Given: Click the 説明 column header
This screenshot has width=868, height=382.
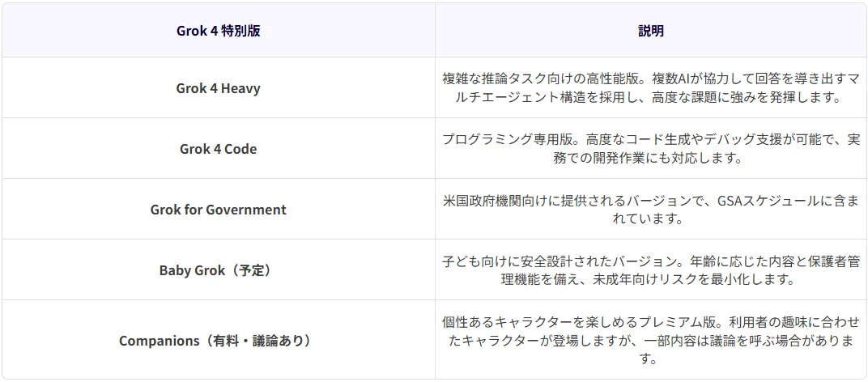Looking at the screenshot, I should [650, 31].
